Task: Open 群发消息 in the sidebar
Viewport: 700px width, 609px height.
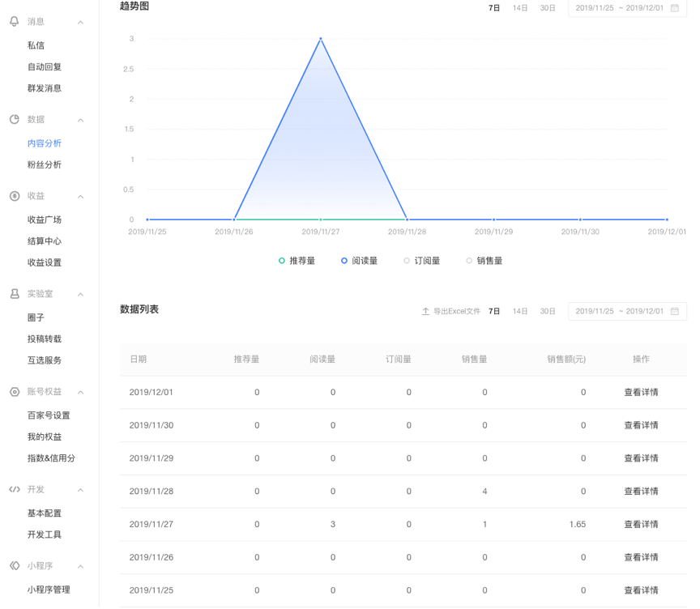Action: tap(45, 88)
